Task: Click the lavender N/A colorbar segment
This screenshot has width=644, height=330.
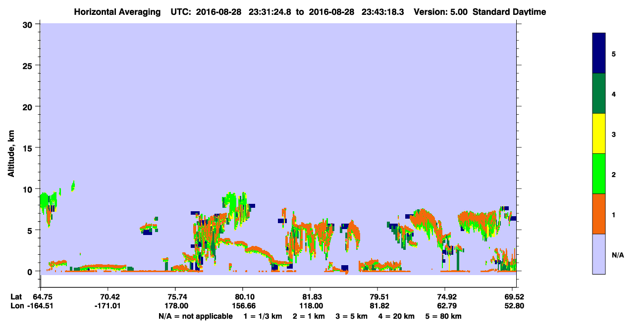Action: [x=599, y=254]
